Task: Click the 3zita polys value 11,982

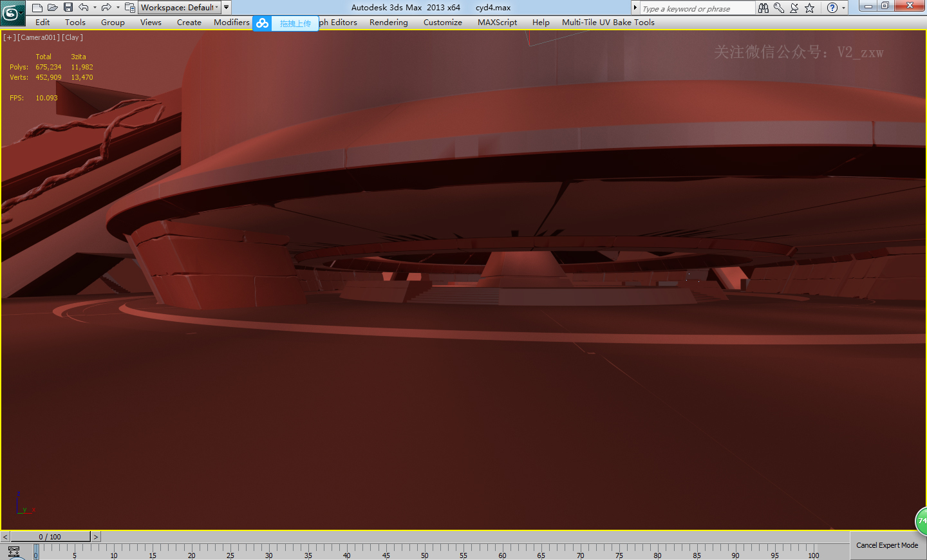Action: tap(82, 67)
